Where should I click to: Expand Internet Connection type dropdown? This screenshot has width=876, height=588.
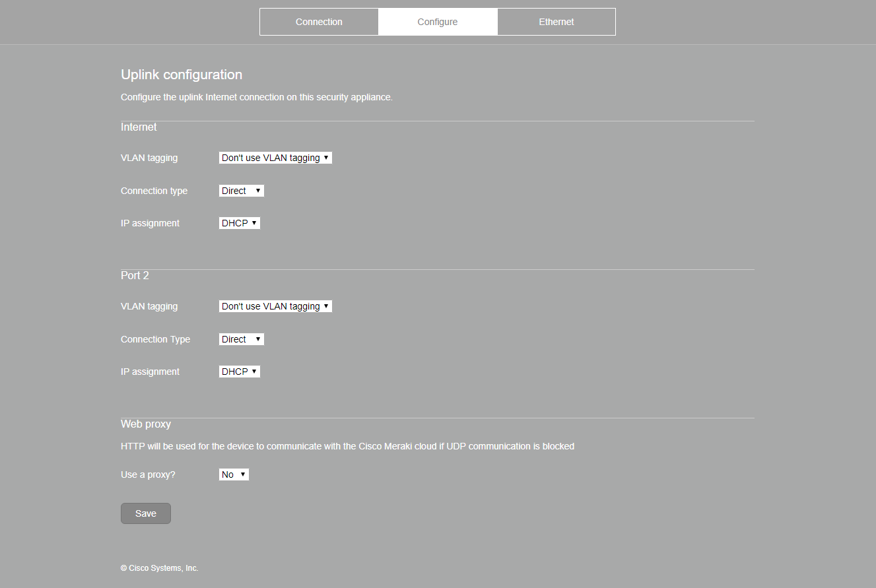[241, 191]
